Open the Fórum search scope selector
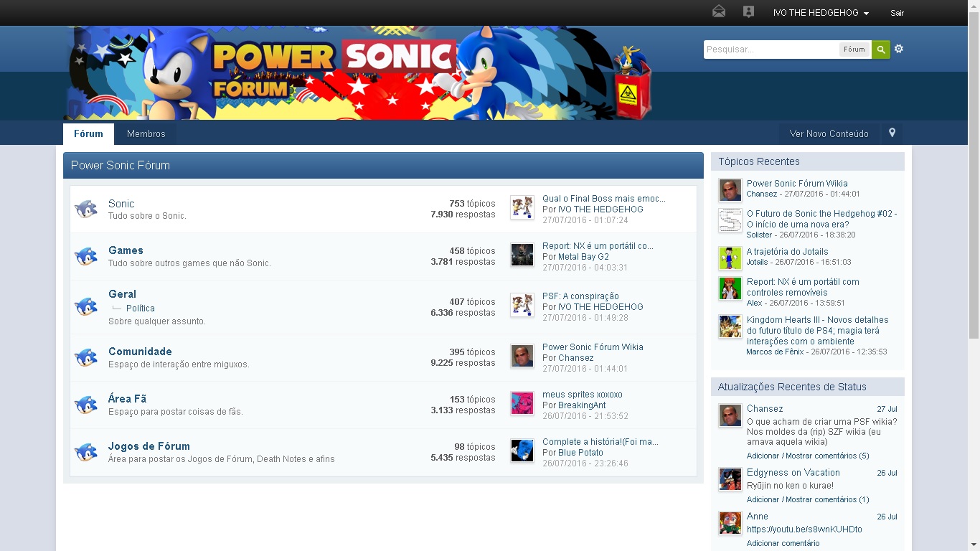980x551 pixels. (854, 50)
